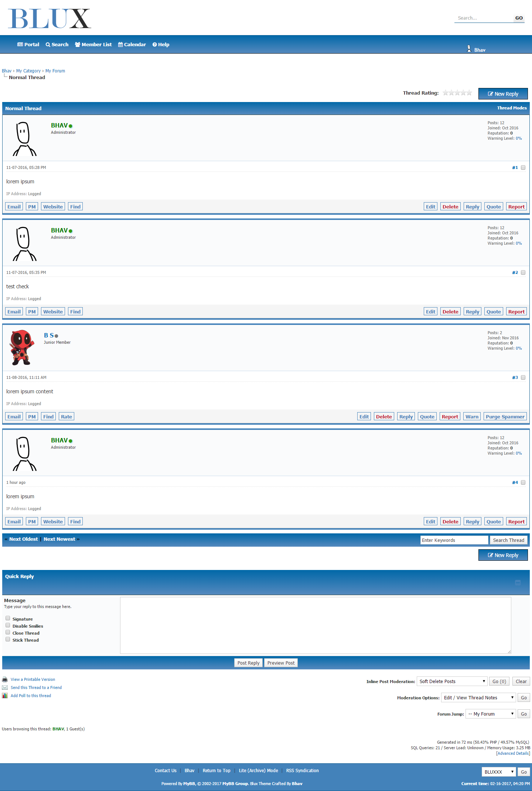Open the Help menu item
The image size is (532, 791).
tap(161, 44)
